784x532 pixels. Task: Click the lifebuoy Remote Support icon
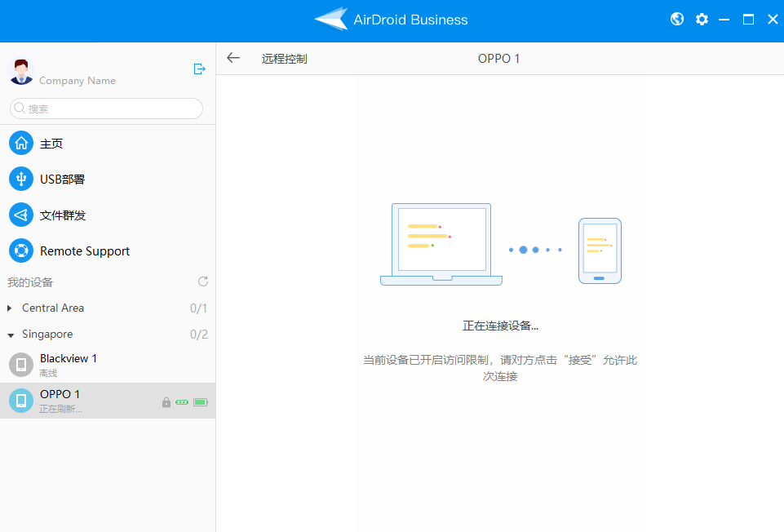point(21,250)
